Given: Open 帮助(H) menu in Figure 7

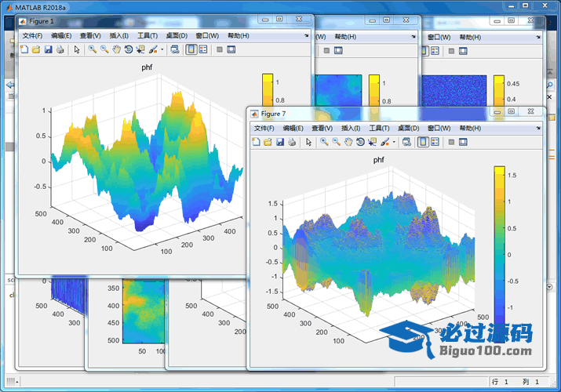Looking at the screenshot, I should (x=470, y=129).
